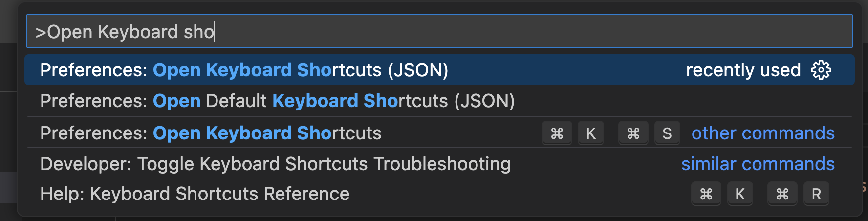The image size is (868, 221).
Task: Click the K key badge on Keyboard Shortcuts Reference row
Action: click(x=740, y=194)
